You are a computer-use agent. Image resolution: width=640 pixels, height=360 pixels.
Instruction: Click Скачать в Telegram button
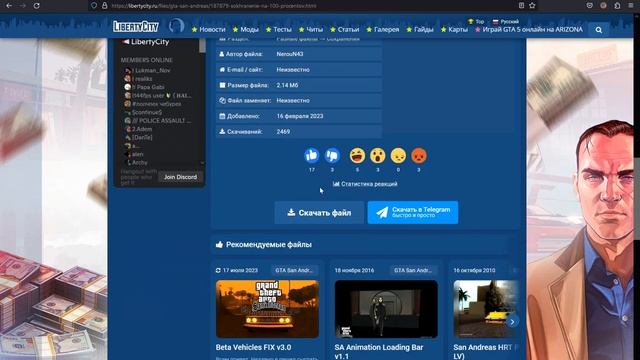click(413, 212)
